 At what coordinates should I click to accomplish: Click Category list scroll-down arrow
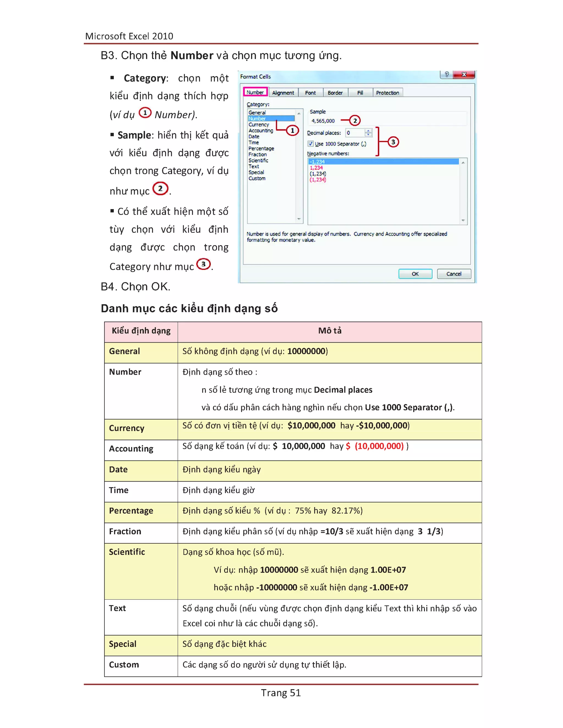click(x=299, y=219)
